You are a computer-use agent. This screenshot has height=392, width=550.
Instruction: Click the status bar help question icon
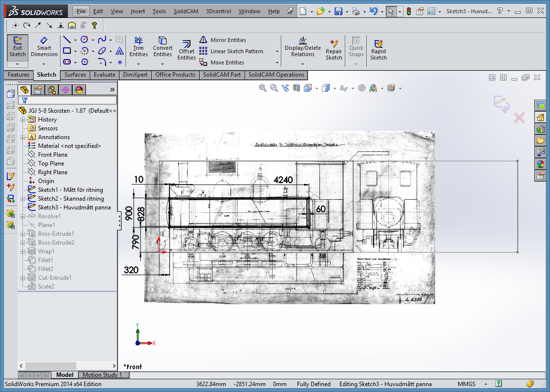(x=498, y=384)
